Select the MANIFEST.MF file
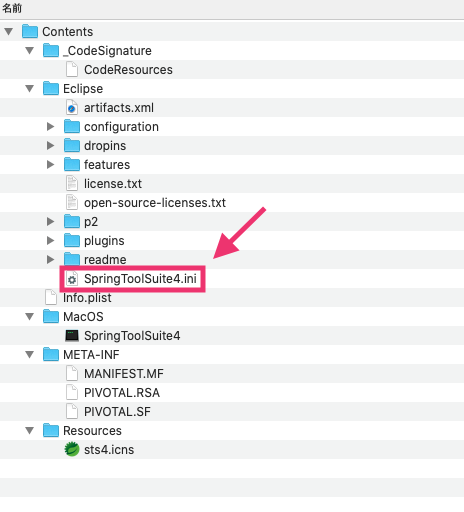Image resolution: width=464 pixels, height=512 pixels. coord(124,374)
